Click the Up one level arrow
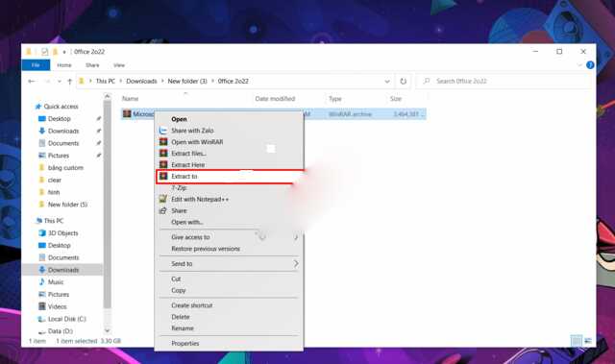 pyautogui.click(x=69, y=81)
